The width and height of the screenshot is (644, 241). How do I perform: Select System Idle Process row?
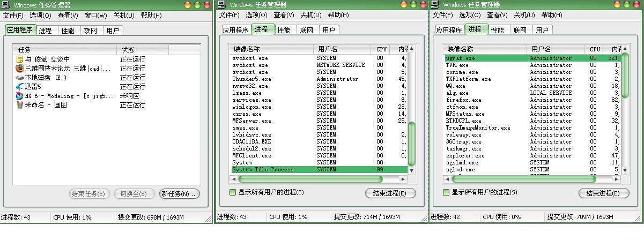(319, 169)
